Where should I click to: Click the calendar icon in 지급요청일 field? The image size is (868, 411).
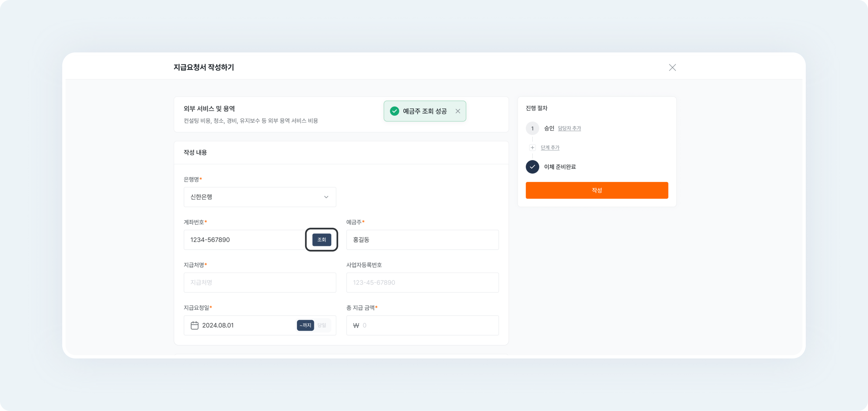click(194, 325)
